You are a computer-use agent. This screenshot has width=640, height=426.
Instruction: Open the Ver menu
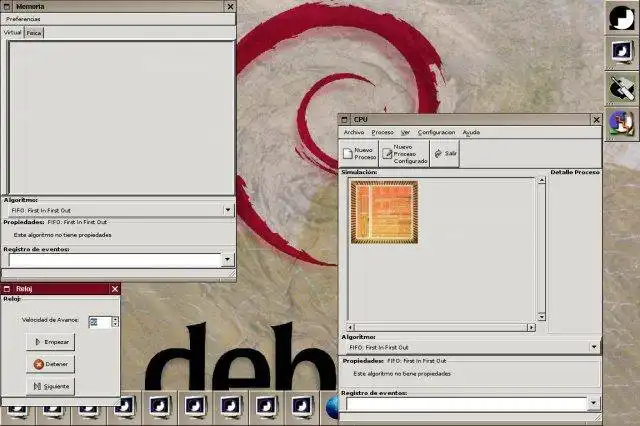pyautogui.click(x=405, y=132)
